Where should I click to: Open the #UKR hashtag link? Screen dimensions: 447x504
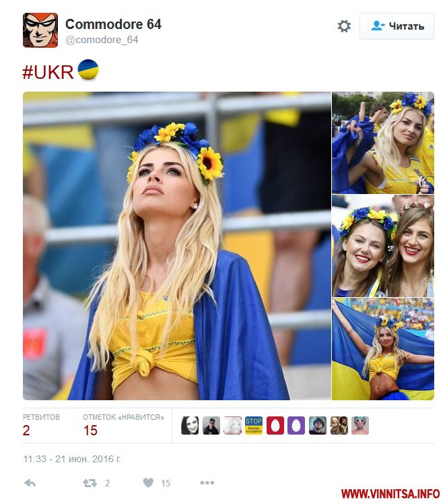(48, 71)
